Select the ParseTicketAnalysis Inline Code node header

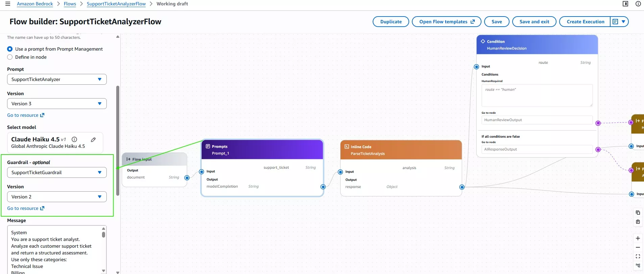click(x=401, y=150)
